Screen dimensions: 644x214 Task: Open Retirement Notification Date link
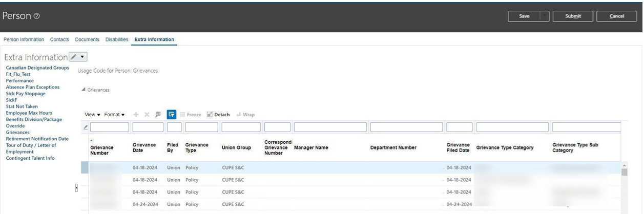(37, 139)
